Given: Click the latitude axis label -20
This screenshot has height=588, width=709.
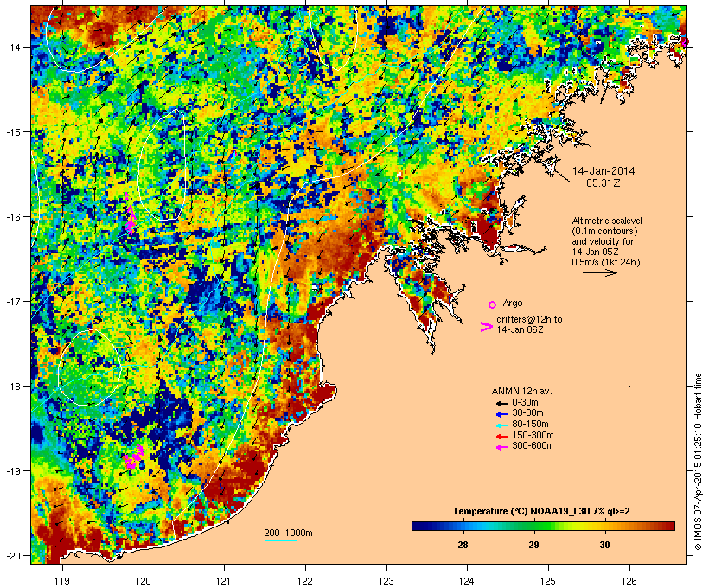Looking at the screenshot, I should [x=13, y=555].
